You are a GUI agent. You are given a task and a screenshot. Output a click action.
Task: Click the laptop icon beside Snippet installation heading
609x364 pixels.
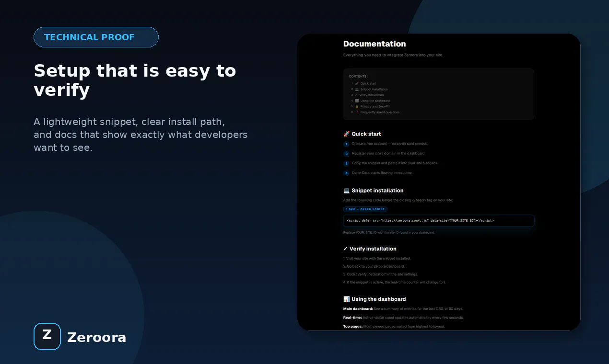pos(347,191)
